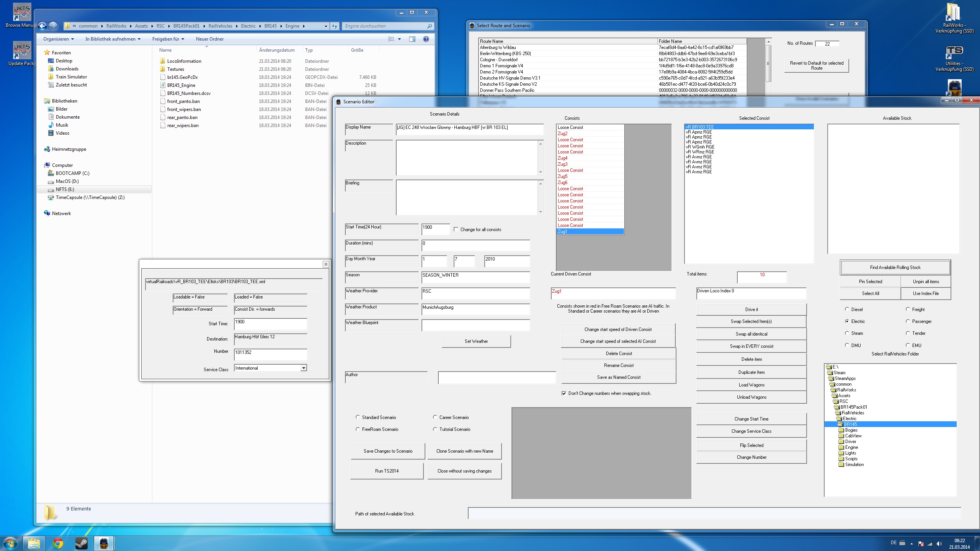Expand the RailVehicles breadcrumb arrow in address bar
This screenshot has width=980, height=551.
[x=237, y=26]
